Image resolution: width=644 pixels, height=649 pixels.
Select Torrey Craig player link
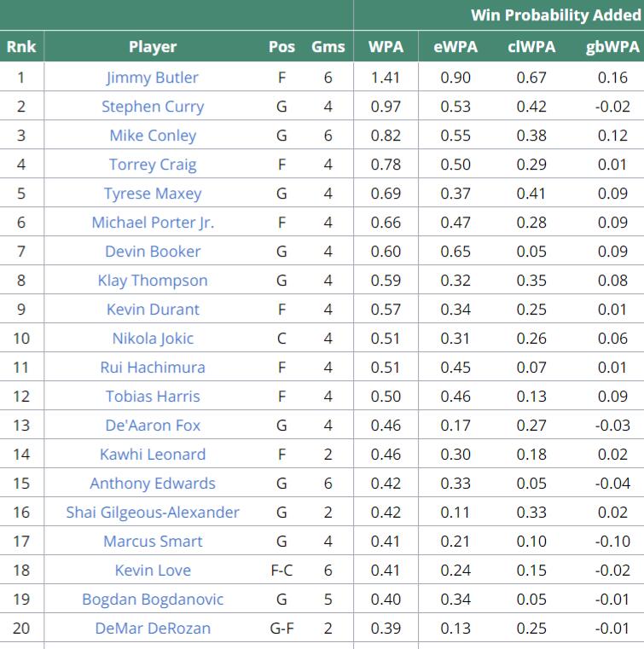(x=153, y=165)
